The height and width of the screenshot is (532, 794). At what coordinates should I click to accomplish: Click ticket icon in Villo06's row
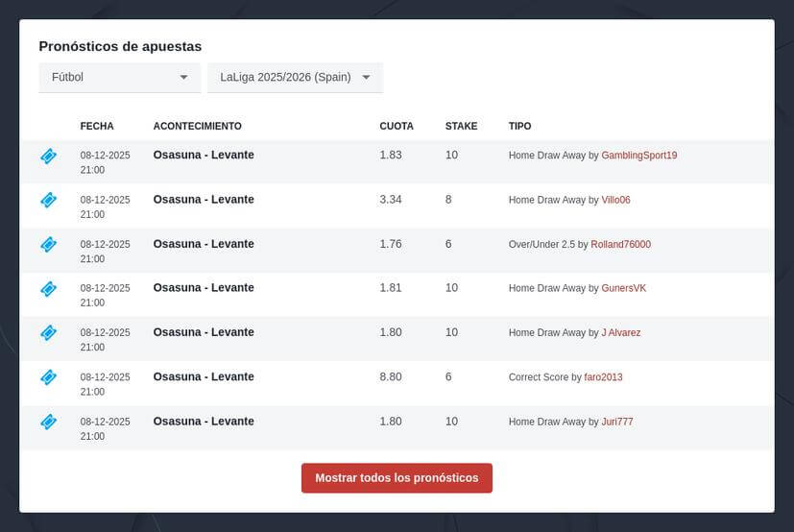[48, 200]
